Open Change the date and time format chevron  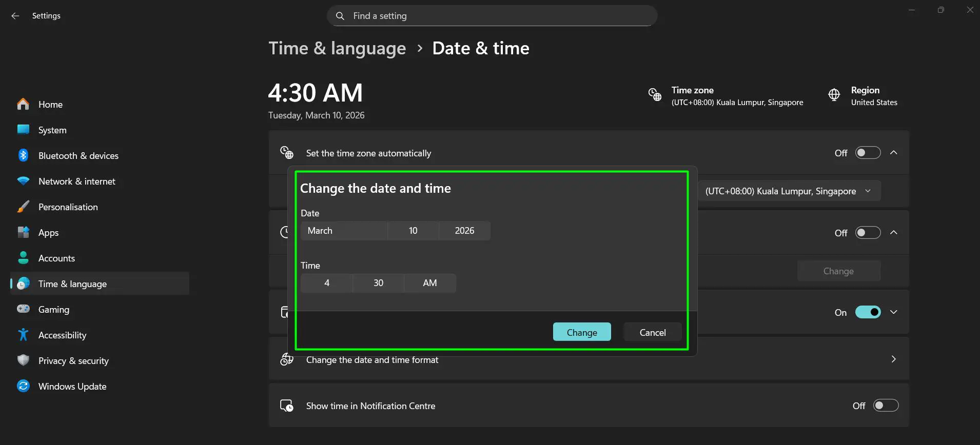[894, 359]
